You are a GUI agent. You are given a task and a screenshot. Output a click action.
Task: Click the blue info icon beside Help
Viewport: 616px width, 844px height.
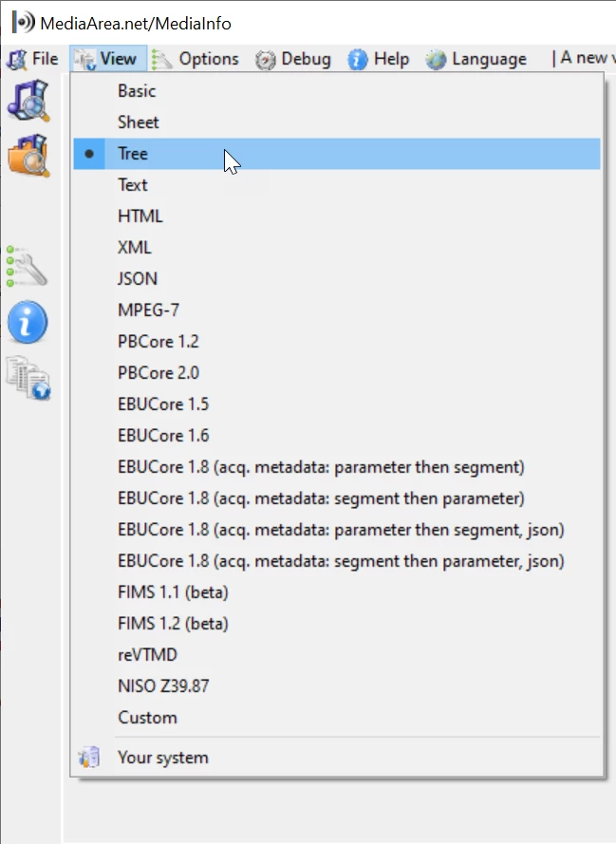point(358,60)
